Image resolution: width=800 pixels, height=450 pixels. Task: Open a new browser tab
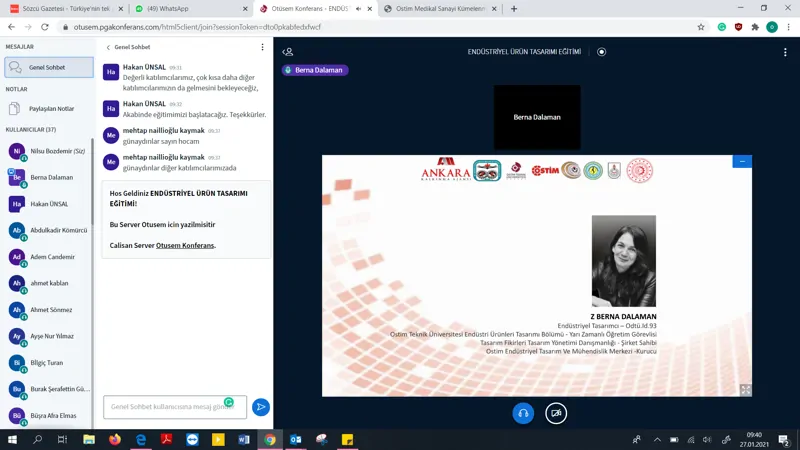click(x=514, y=9)
